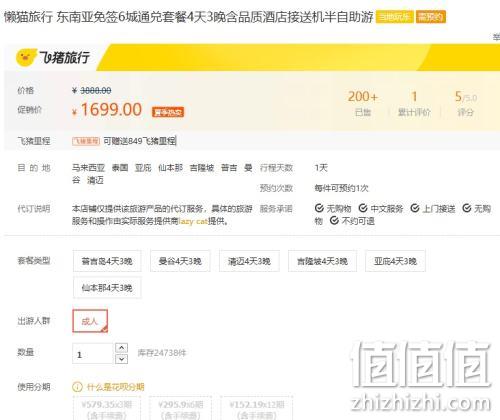Increase quantity with the up arrow

coord(121,348)
